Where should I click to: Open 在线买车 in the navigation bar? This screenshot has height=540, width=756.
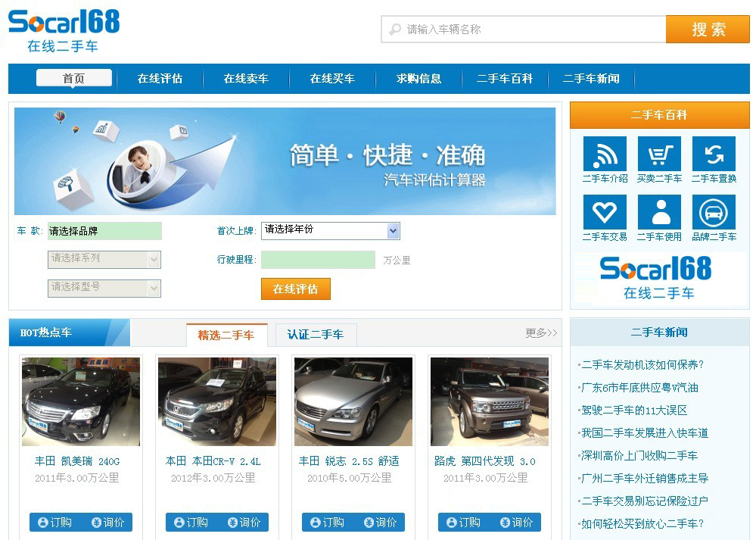pyautogui.click(x=332, y=79)
